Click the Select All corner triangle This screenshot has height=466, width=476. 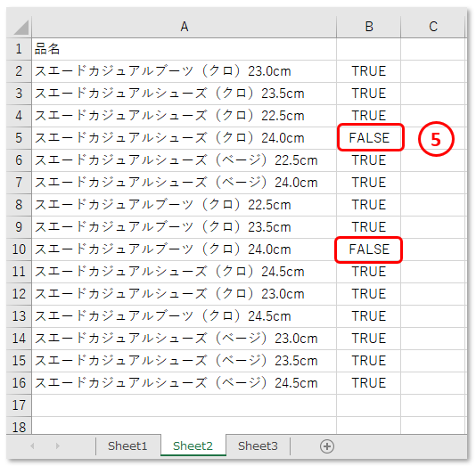21,27
